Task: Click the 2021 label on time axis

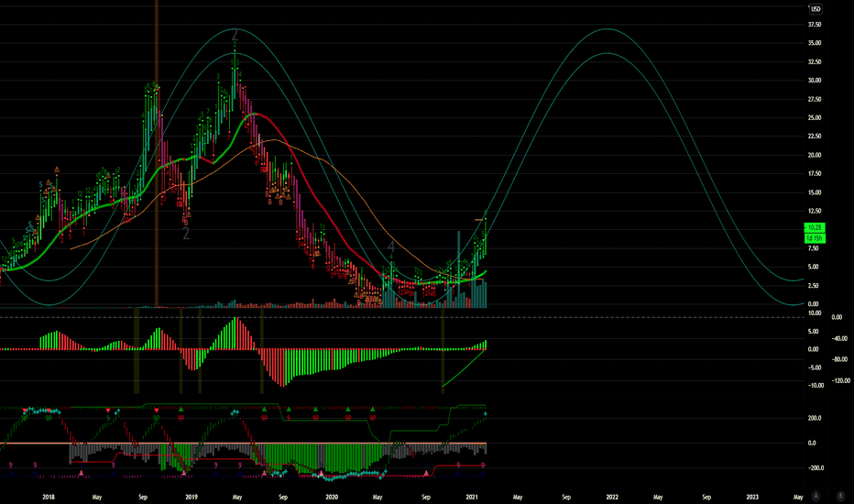Action: coord(472,497)
